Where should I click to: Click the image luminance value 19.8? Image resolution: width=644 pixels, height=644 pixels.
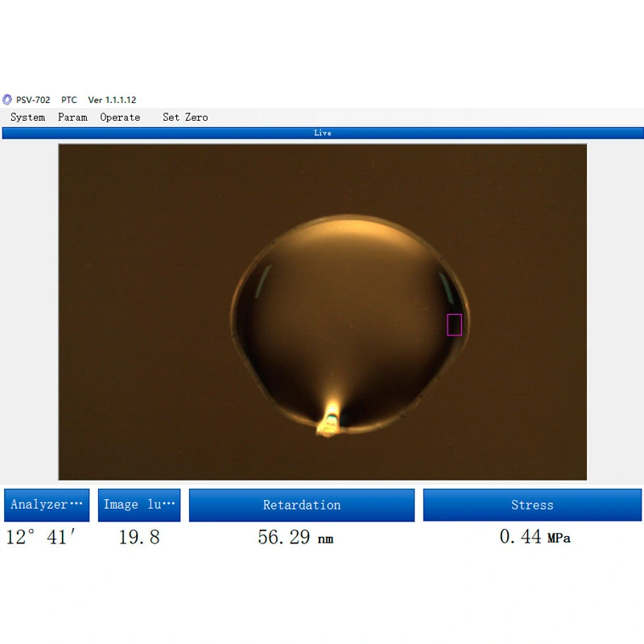[x=138, y=537]
